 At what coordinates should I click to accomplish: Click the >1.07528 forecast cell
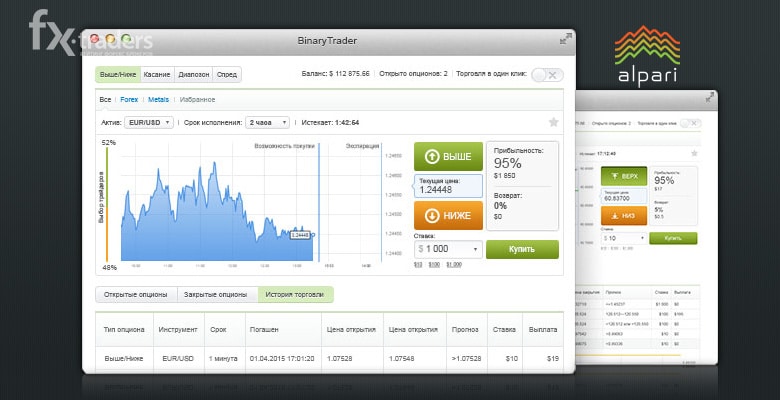(x=467, y=358)
